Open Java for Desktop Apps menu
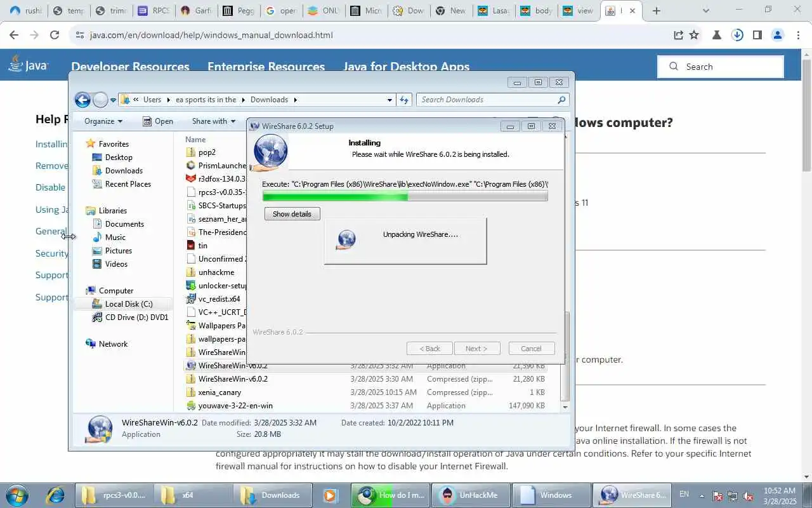This screenshot has width=812, height=508. pyautogui.click(x=406, y=67)
